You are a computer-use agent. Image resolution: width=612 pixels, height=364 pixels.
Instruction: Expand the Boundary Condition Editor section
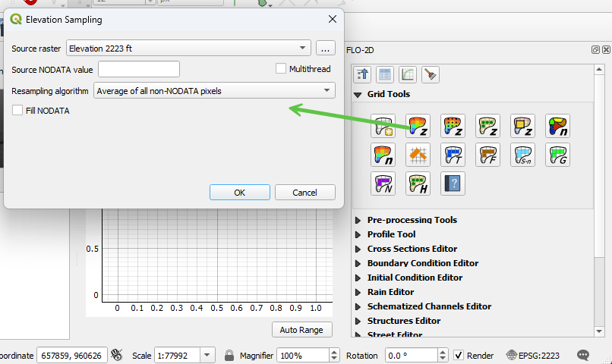pos(358,263)
